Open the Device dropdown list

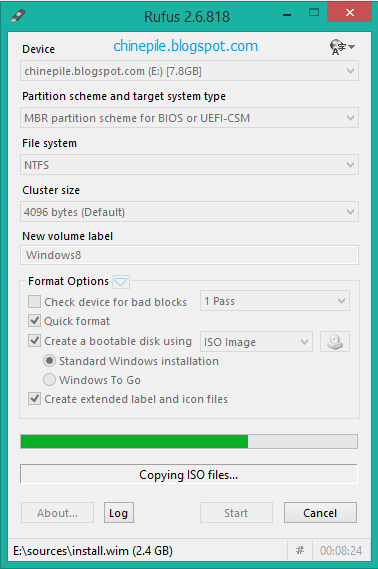[189, 71]
